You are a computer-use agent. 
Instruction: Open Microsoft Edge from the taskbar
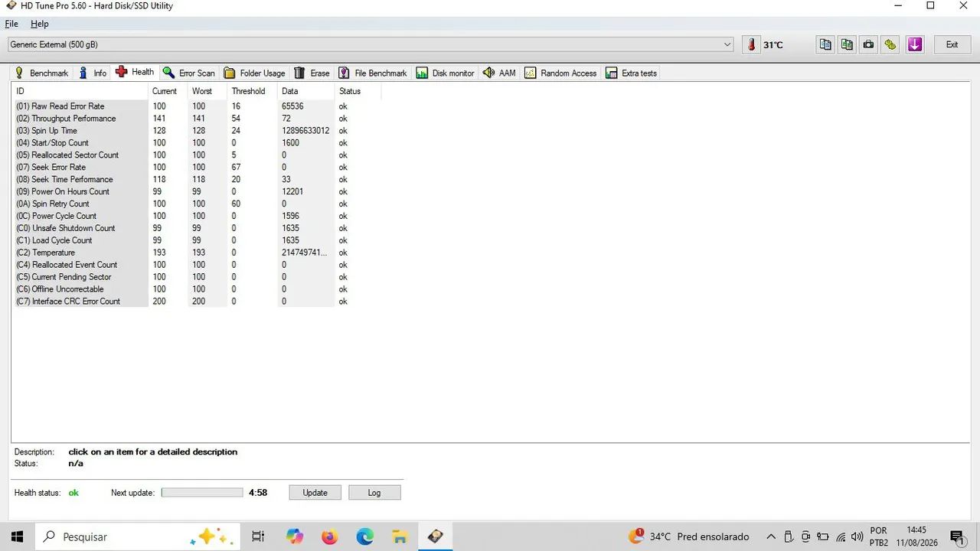pyautogui.click(x=364, y=536)
